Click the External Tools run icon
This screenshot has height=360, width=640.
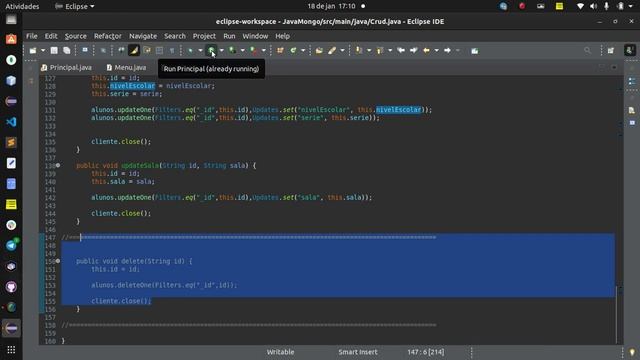[253, 51]
